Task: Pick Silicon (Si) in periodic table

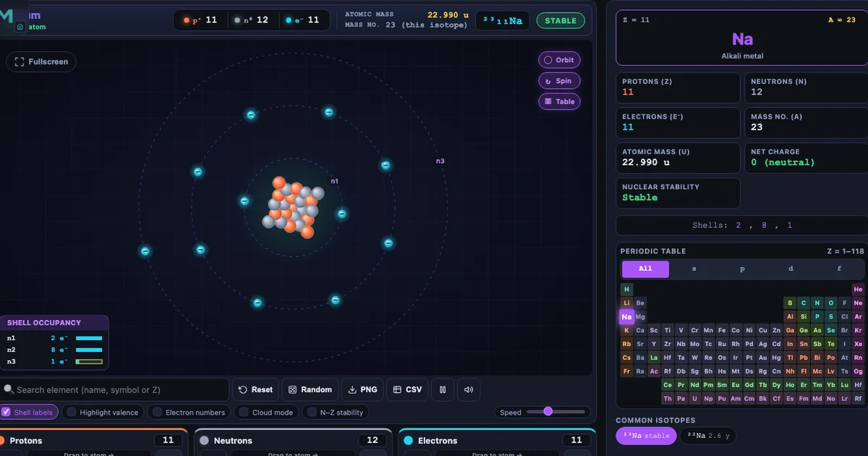Action: [x=804, y=316]
